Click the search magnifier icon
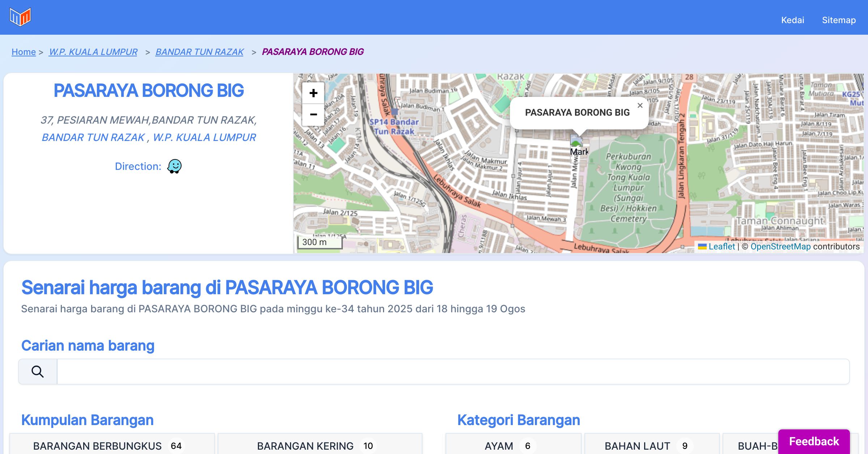868x454 pixels. pyautogui.click(x=38, y=372)
